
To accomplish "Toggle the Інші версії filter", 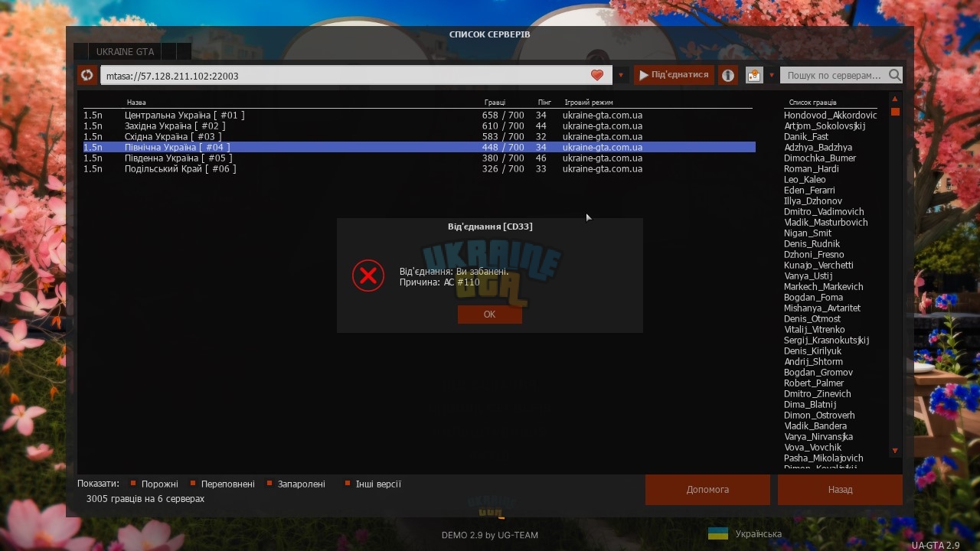I will coord(373,484).
